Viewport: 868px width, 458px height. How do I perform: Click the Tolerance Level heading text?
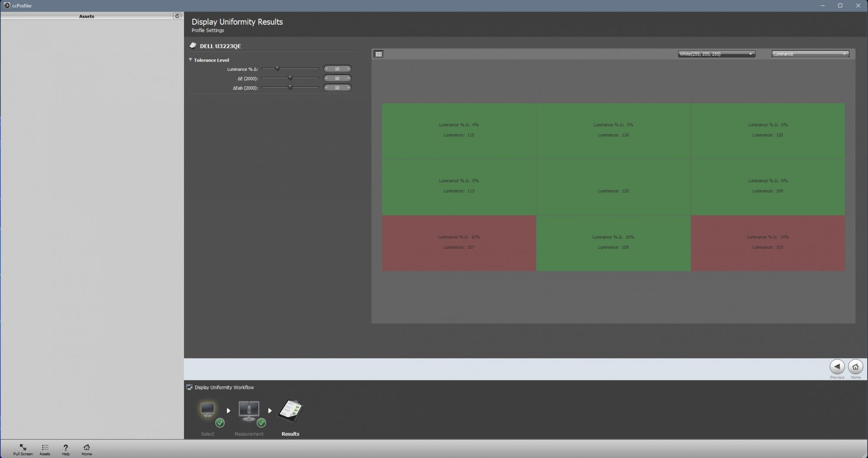tap(211, 60)
